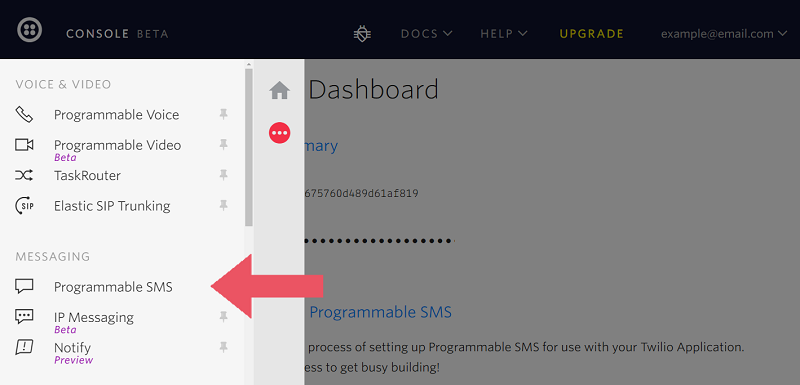Click the Programmable Video camera icon
This screenshot has width=800, height=385.
click(x=24, y=145)
